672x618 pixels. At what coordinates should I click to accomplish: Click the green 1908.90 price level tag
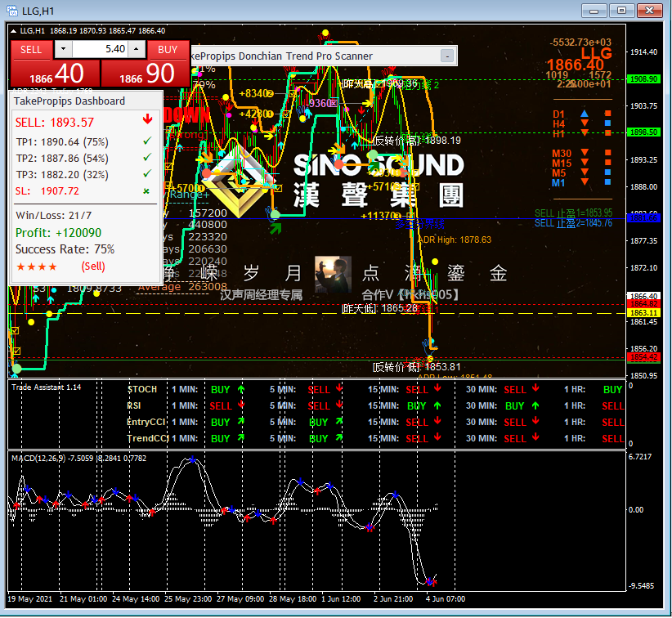(643, 79)
